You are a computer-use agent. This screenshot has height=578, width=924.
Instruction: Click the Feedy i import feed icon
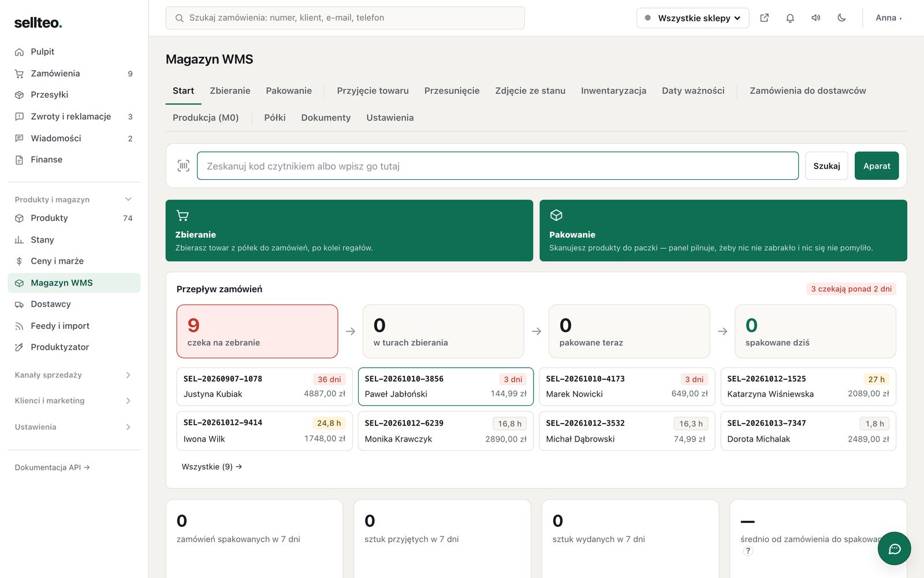[19, 326]
